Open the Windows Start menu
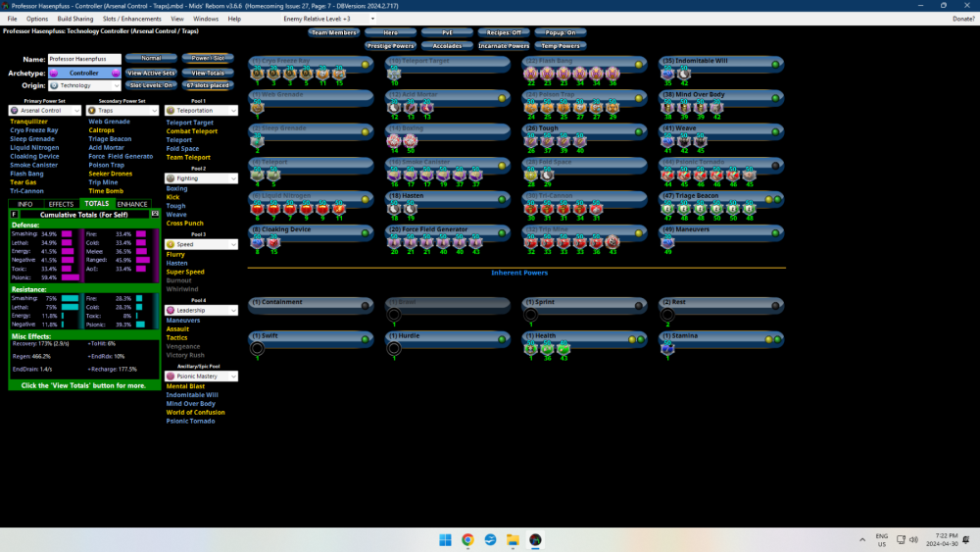This screenshot has height=552, width=980. click(445, 539)
